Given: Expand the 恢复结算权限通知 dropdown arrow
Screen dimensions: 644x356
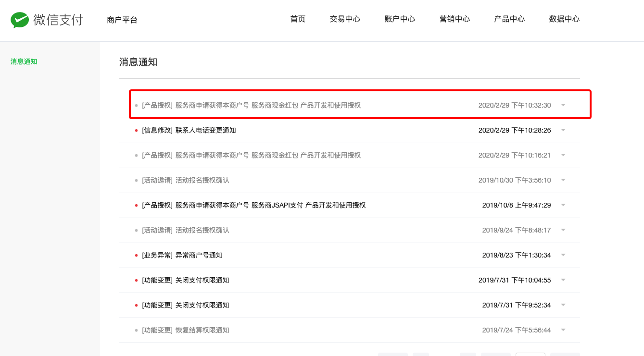Looking at the screenshot, I should (x=563, y=330).
